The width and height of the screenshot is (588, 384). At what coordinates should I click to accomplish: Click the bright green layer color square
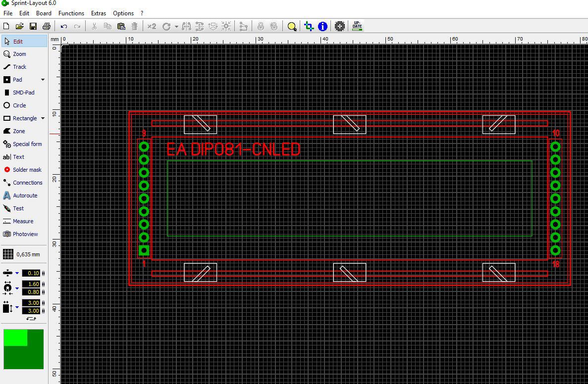pos(15,337)
